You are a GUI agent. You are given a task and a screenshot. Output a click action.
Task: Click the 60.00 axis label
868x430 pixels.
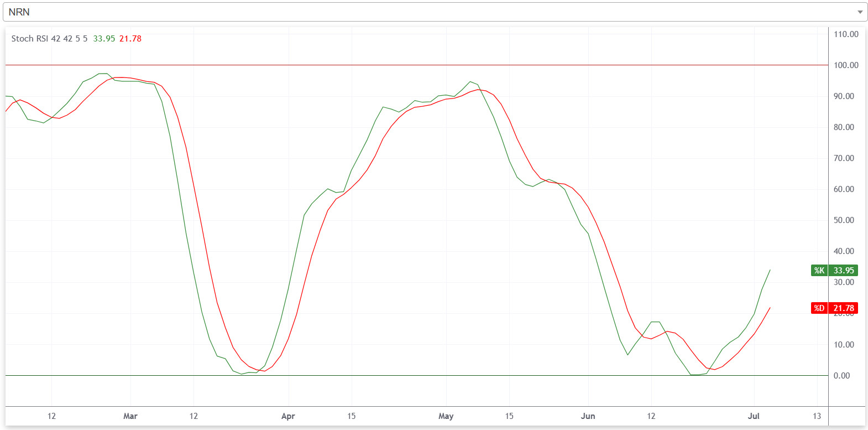[x=844, y=189]
